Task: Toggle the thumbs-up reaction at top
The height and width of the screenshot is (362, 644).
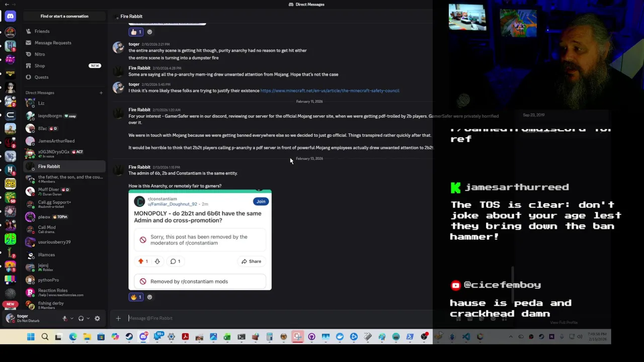Action: pos(136,32)
